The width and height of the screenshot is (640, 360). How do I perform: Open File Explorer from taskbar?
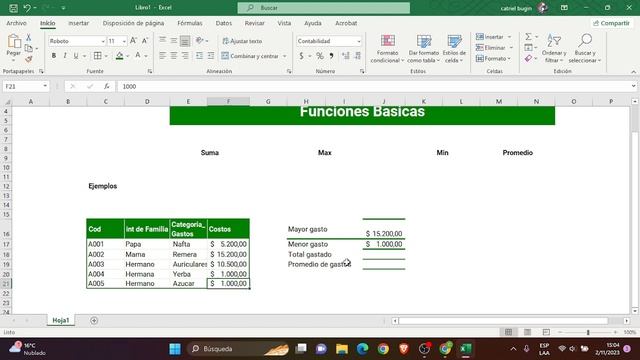coord(342,349)
